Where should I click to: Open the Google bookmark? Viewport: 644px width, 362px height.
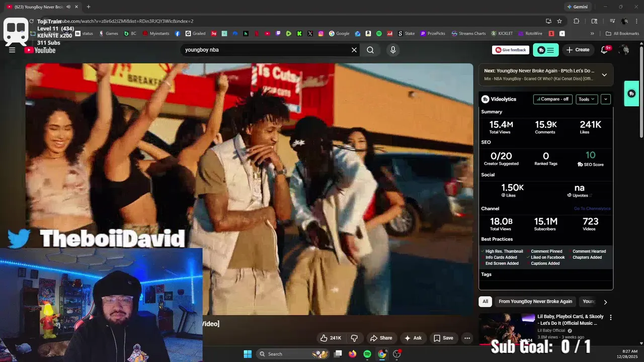point(340,34)
